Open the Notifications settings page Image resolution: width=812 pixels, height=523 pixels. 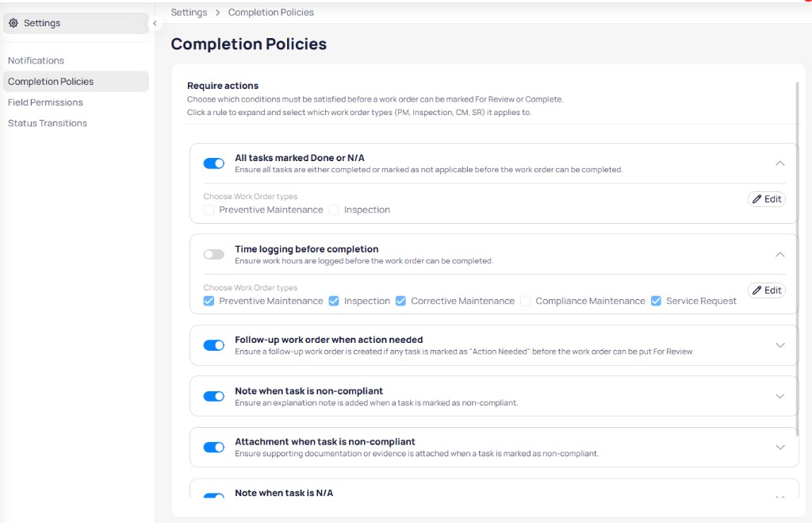(36, 60)
